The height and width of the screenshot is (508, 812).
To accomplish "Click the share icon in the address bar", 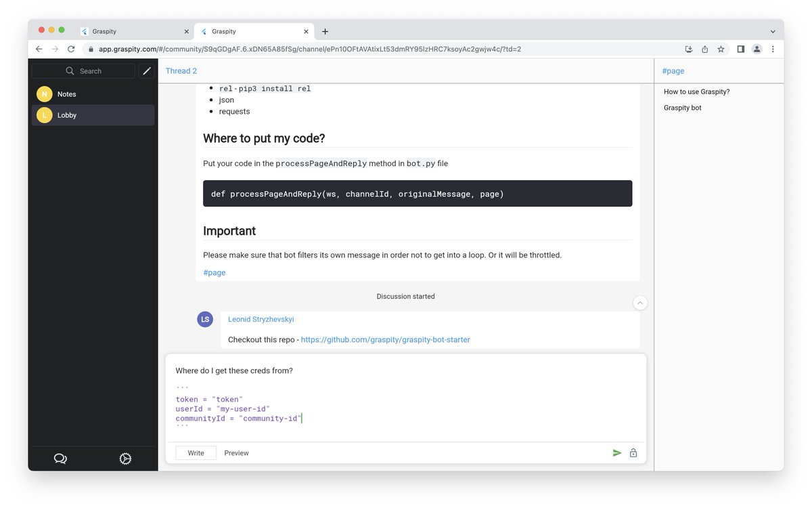I will pyautogui.click(x=705, y=49).
